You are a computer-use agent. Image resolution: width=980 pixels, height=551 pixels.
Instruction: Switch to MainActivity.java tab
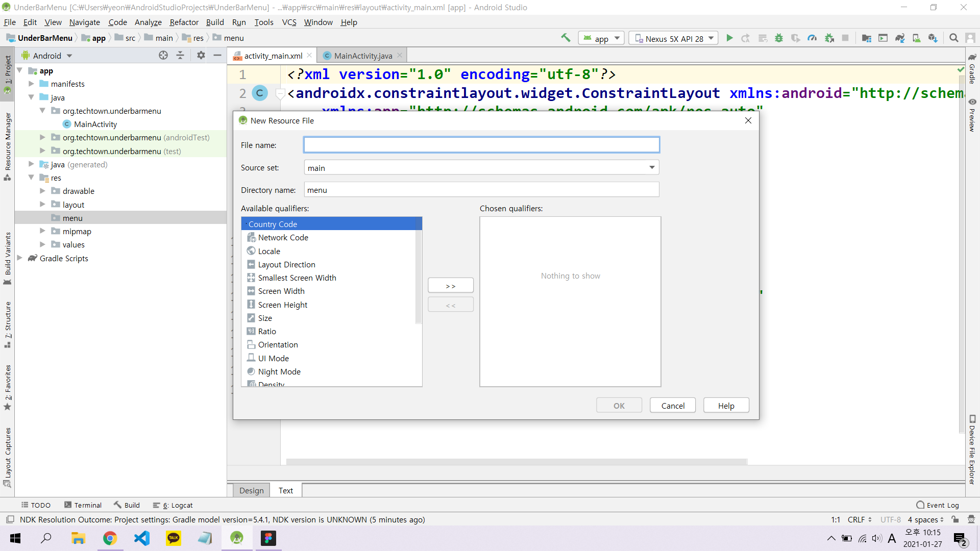coord(362,56)
